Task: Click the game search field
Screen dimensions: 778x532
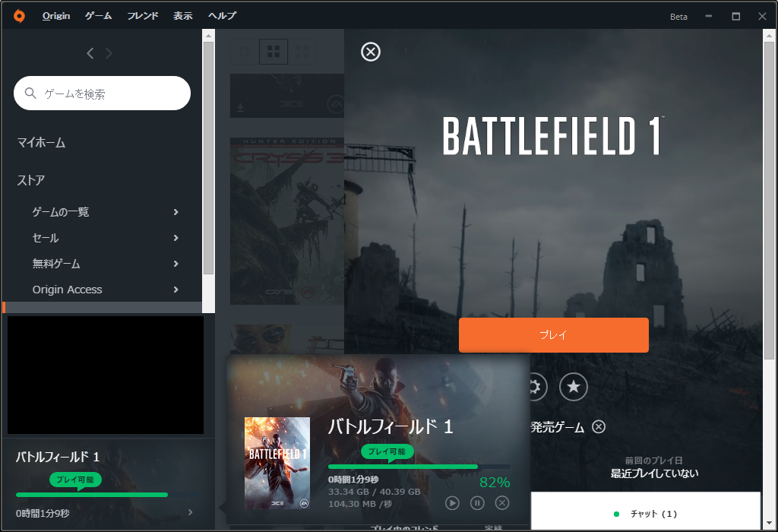Action: click(102, 93)
